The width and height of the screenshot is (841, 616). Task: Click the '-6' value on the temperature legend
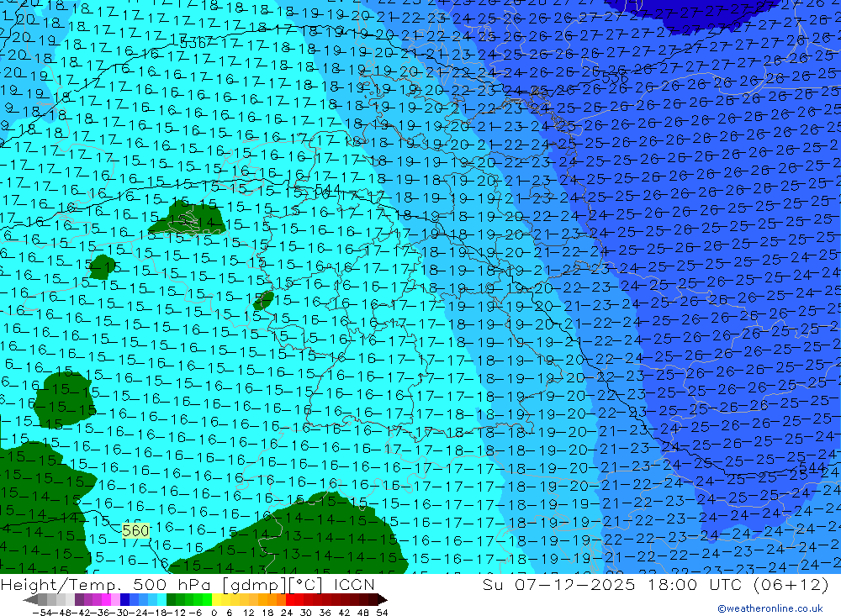point(195,613)
